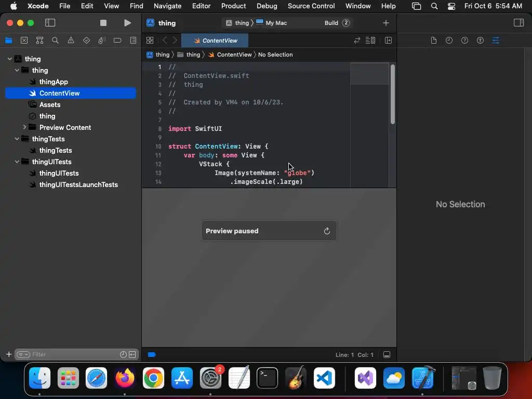This screenshot has height=399, width=532.
Task: Toggle the inspector sidebar
Action: pyautogui.click(x=518, y=23)
